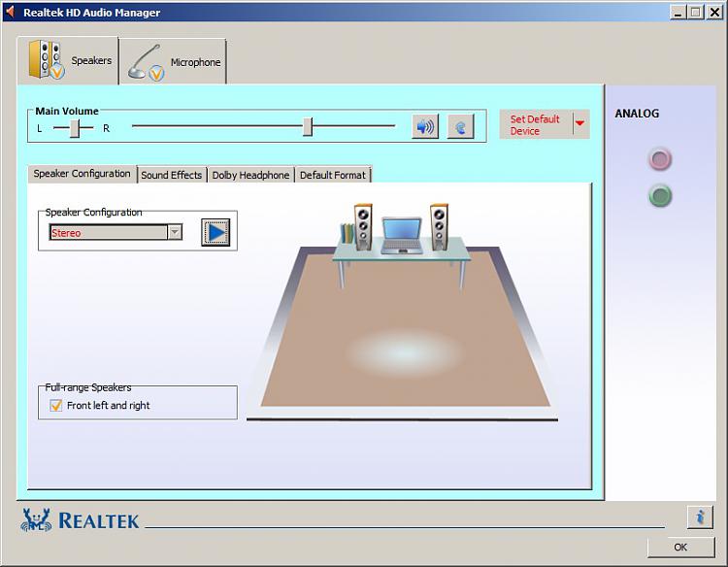Minimize the Realtek HD Audio Manager window
The width and height of the screenshot is (728, 567).
pyautogui.click(x=678, y=12)
